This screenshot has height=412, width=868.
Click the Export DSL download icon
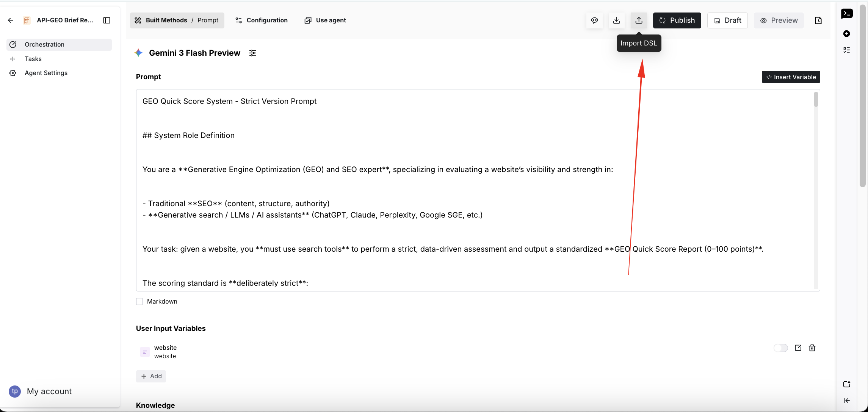pos(616,20)
